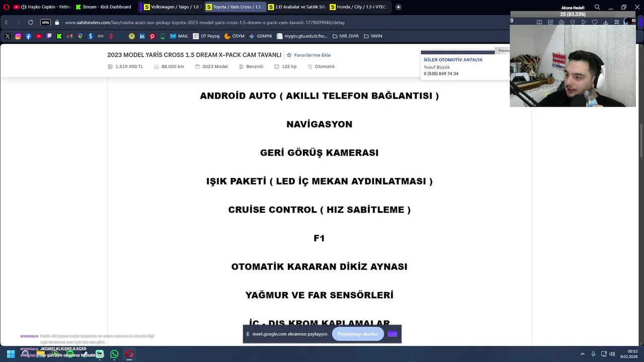This screenshot has width=644, height=362.
Task: Reload the current page
Action: (31, 22)
